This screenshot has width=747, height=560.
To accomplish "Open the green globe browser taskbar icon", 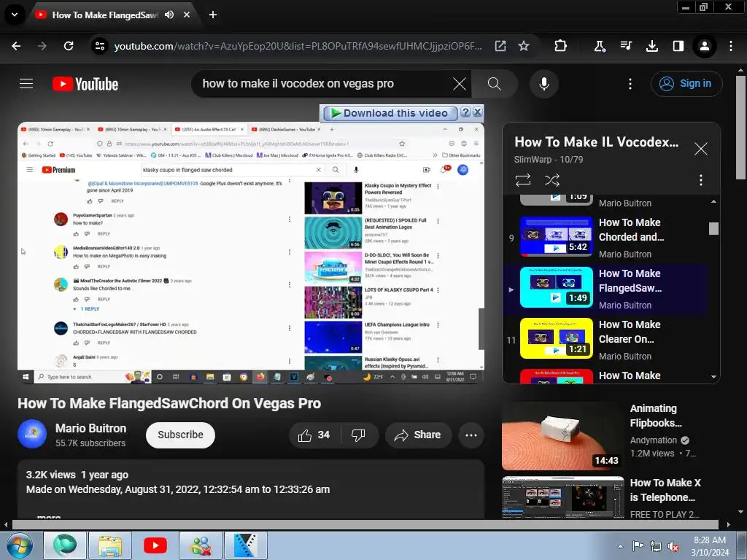I will pos(65,545).
